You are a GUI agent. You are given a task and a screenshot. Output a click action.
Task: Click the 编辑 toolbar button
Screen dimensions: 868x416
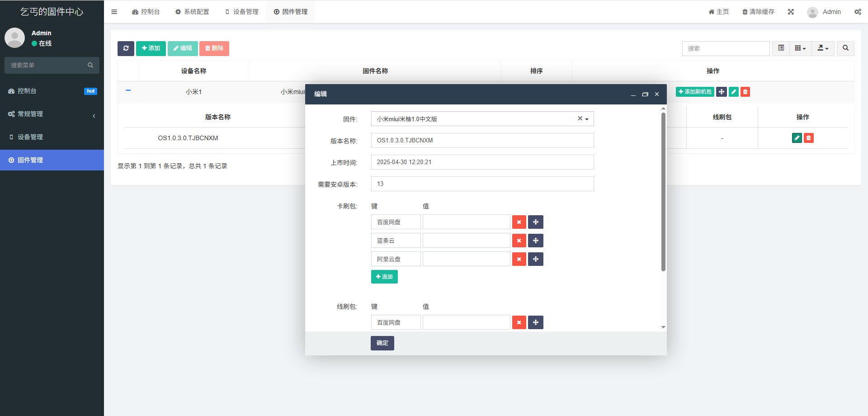(183, 48)
